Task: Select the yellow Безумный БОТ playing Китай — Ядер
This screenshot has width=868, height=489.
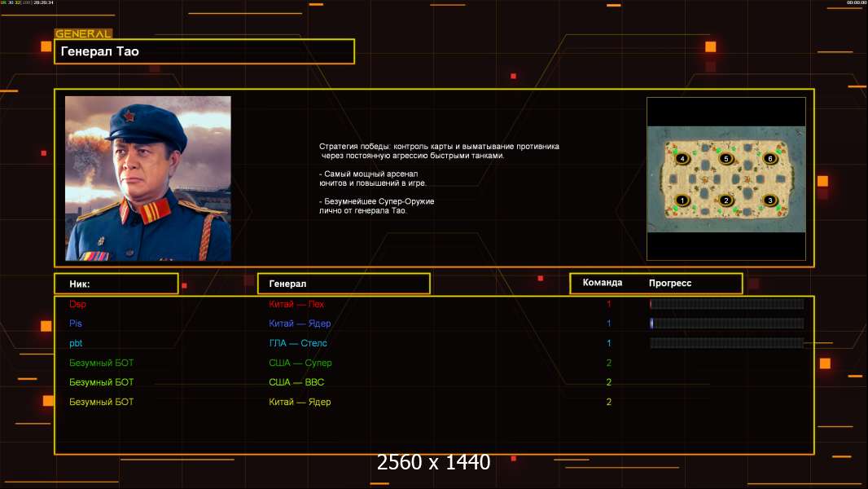Action: click(x=101, y=402)
